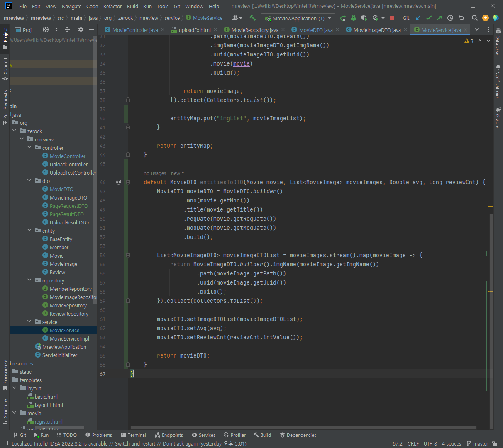This screenshot has width=503, height=448.
Task: Commit changes using green checkmark icon
Action: pyautogui.click(x=429, y=18)
